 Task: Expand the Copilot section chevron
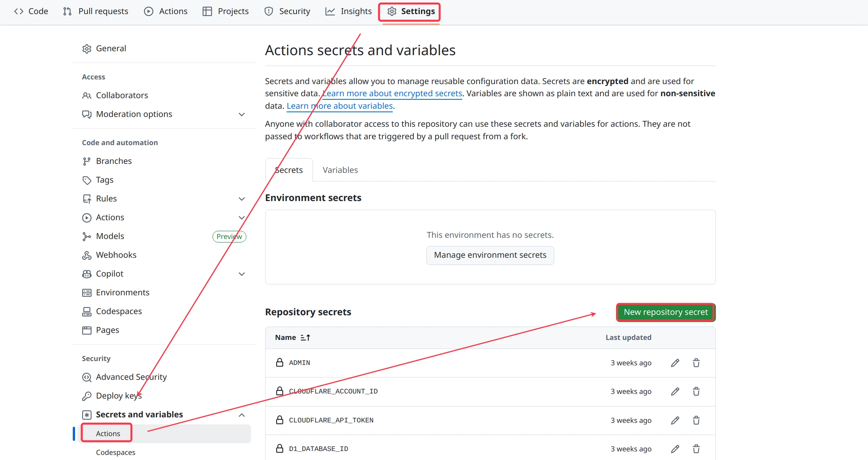tap(242, 274)
